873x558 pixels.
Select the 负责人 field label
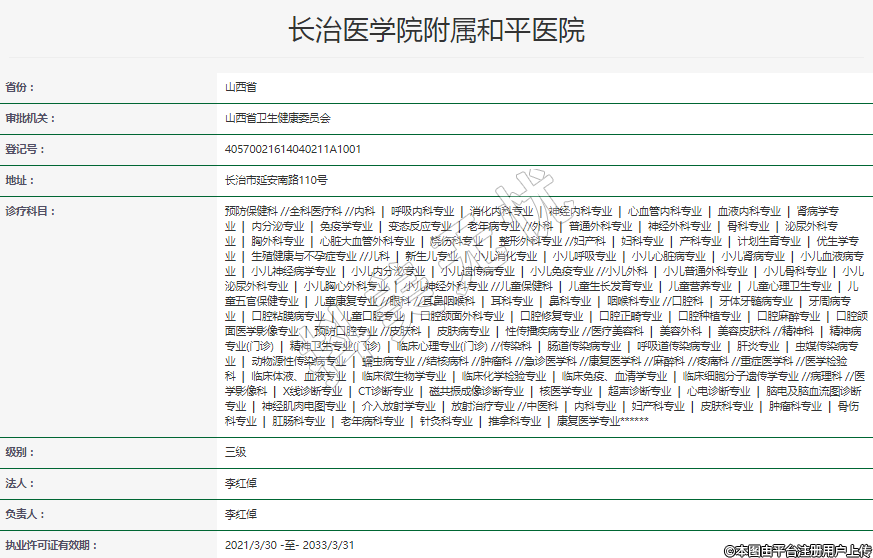[25, 514]
